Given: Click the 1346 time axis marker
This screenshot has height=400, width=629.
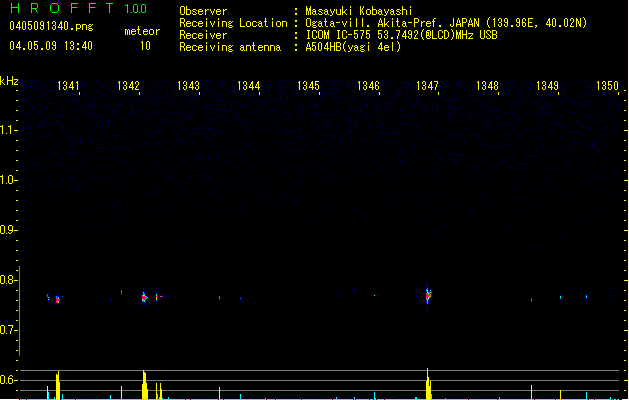Looking at the screenshot, I should (x=368, y=86).
